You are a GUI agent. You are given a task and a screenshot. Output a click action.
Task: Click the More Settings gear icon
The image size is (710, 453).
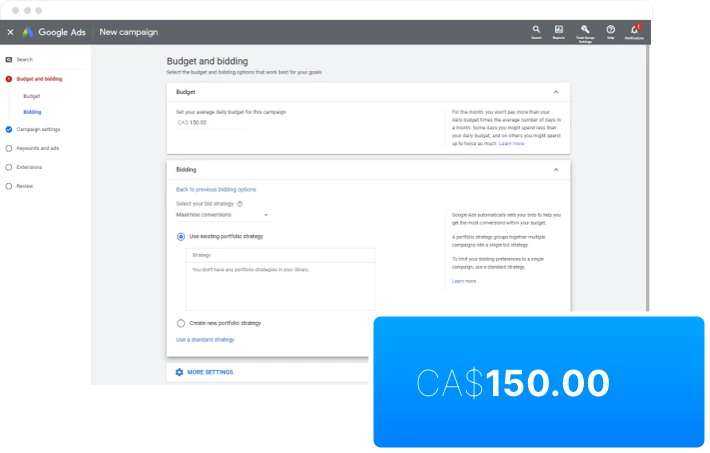tap(180, 372)
